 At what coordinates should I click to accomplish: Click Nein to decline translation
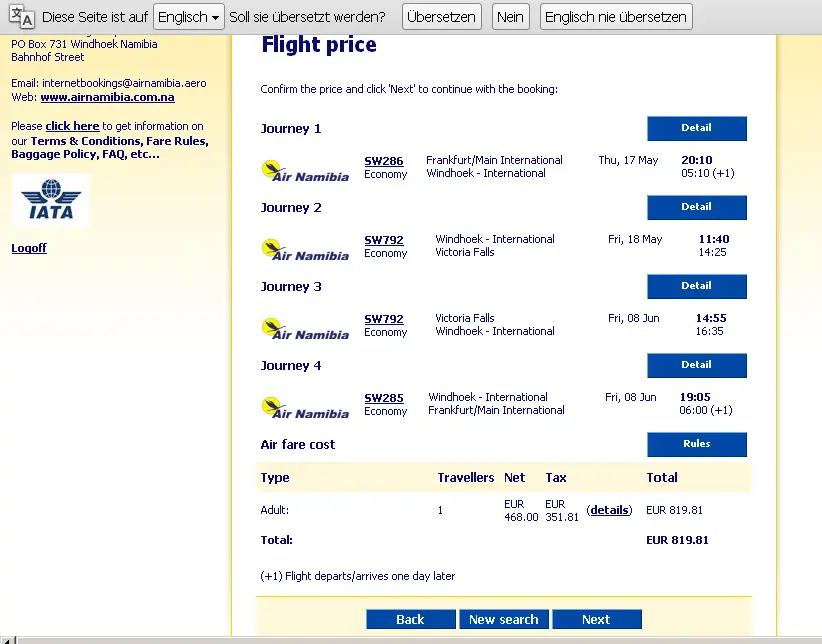click(511, 17)
